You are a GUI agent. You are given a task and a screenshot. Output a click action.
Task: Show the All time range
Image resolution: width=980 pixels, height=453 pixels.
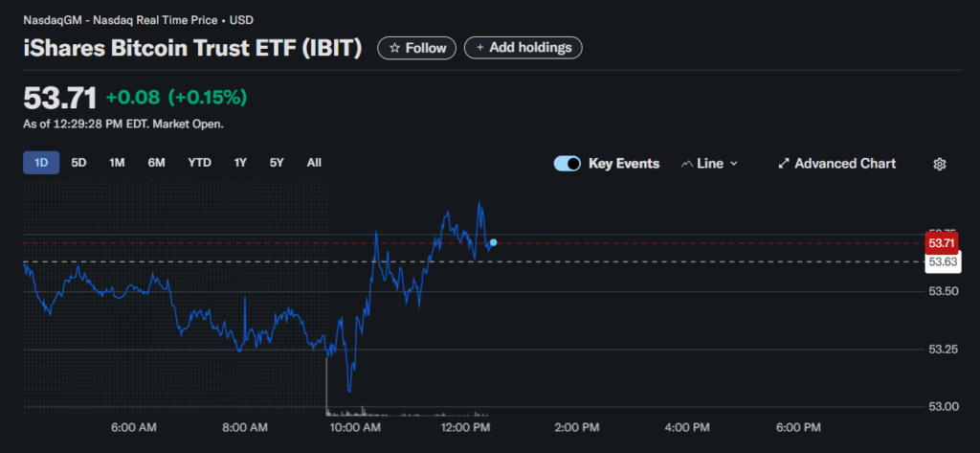(314, 163)
